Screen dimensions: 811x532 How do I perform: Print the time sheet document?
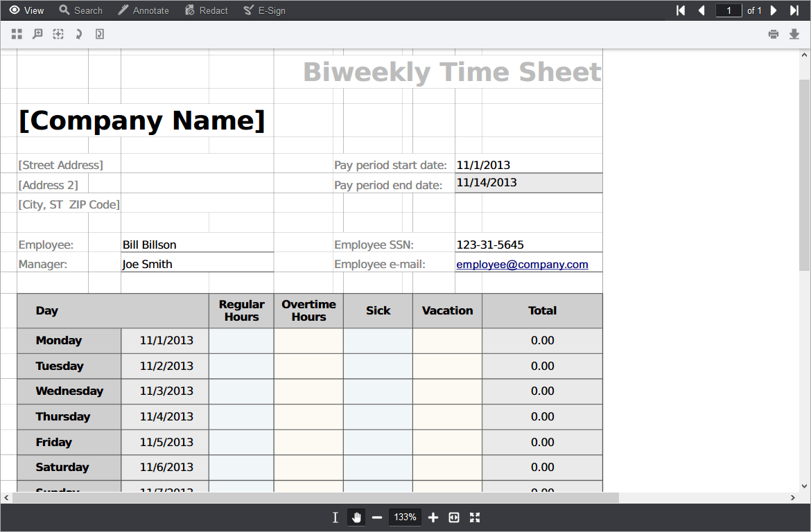click(x=774, y=33)
